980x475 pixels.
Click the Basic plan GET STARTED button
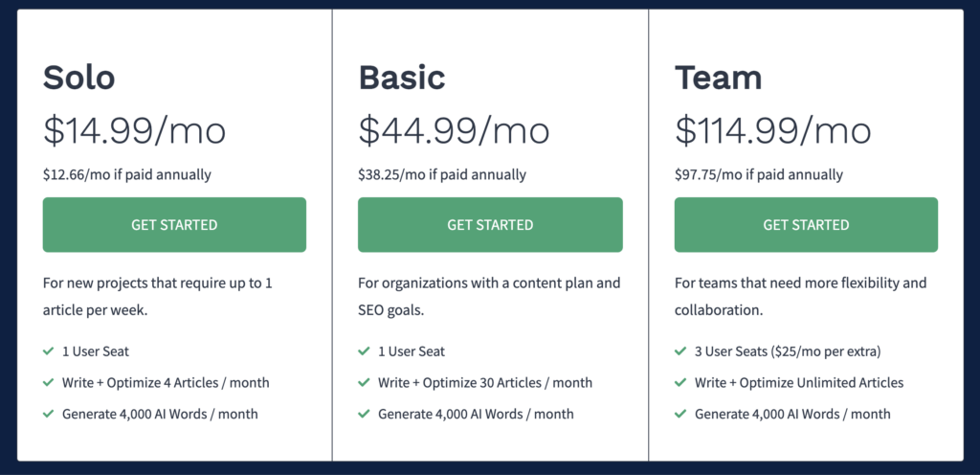(490, 225)
